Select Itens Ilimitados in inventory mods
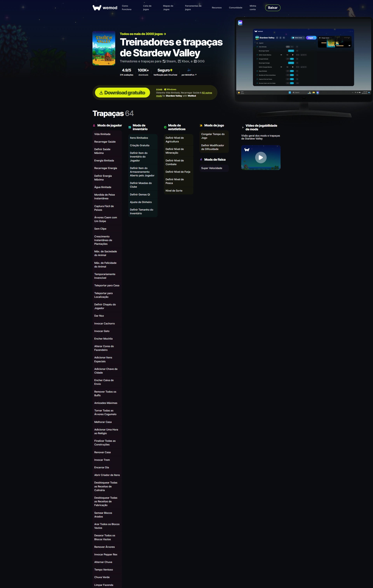373x588 pixels. pyautogui.click(x=143, y=138)
